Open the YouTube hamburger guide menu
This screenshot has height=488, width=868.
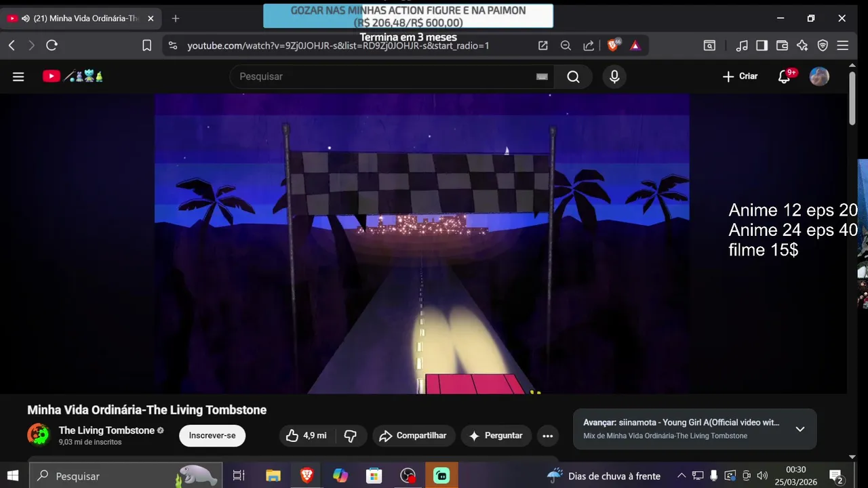pyautogui.click(x=18, y=77)
